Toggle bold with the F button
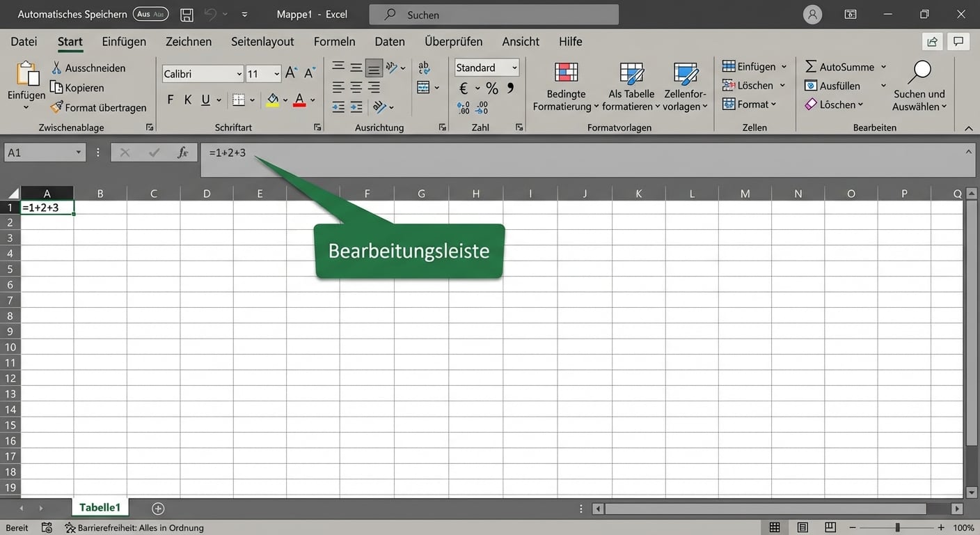This screenshot has height=535, width=980. click(x=171, y=100)
